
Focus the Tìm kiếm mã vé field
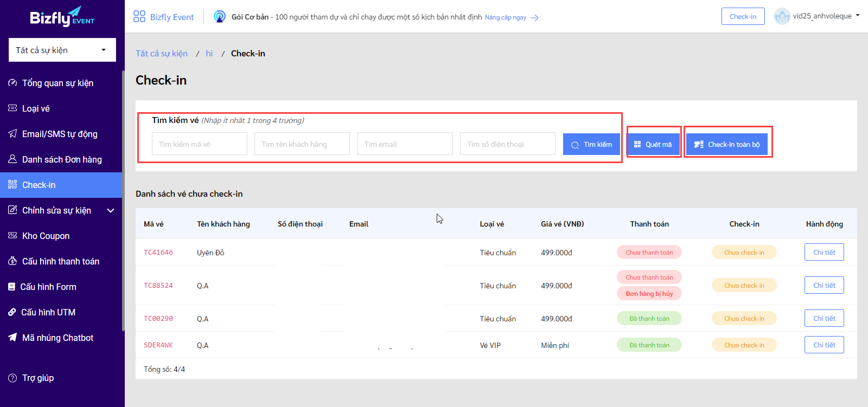point(200,144)
